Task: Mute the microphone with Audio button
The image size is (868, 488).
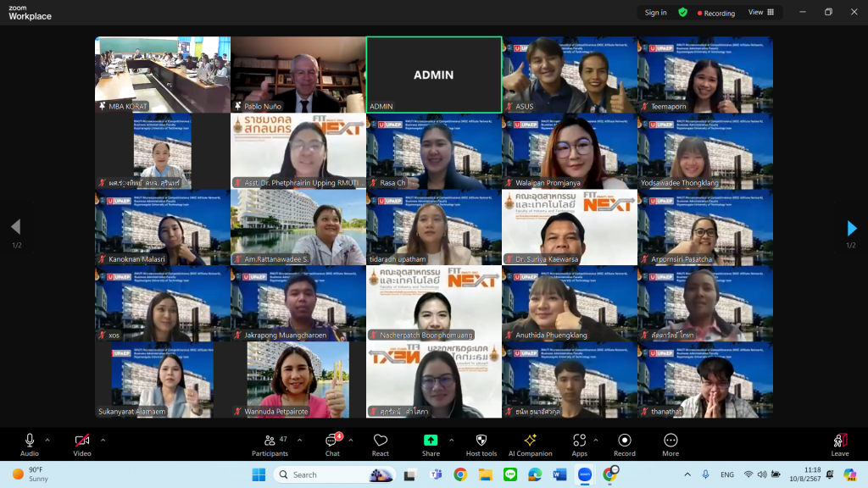Action: 30,441
